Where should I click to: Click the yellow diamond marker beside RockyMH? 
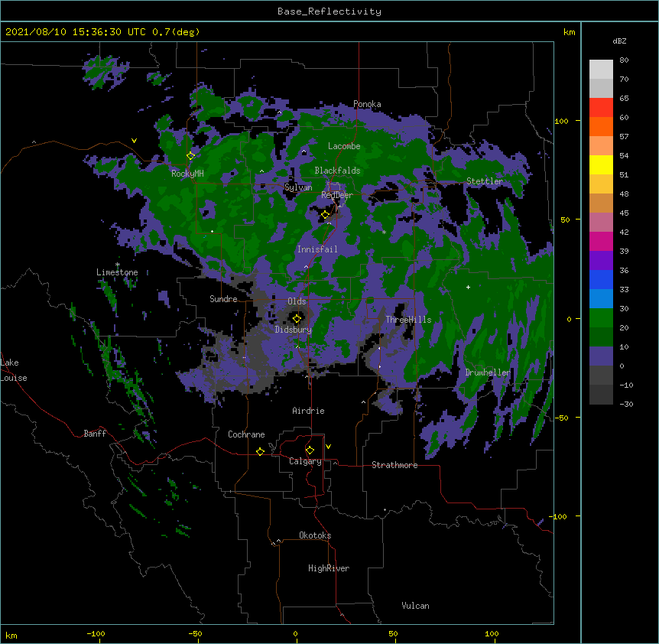click(191, 155)
